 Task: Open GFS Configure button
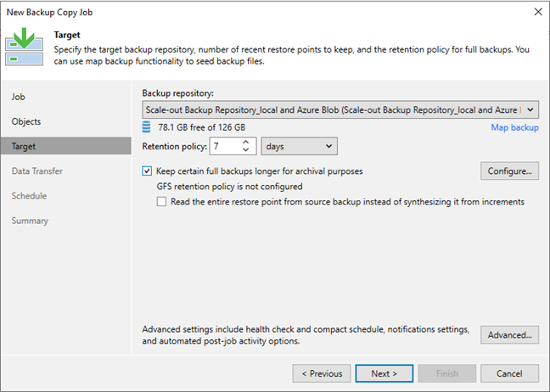pos(509,171)
